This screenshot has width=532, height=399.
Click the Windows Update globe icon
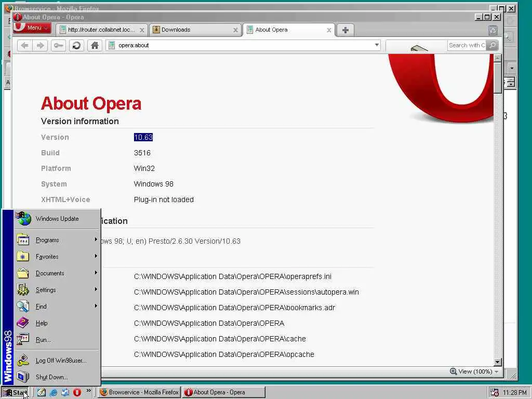[x=24, y=219]
